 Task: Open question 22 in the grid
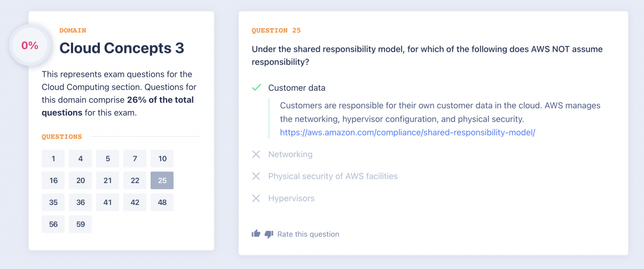[x=135, y=180]
